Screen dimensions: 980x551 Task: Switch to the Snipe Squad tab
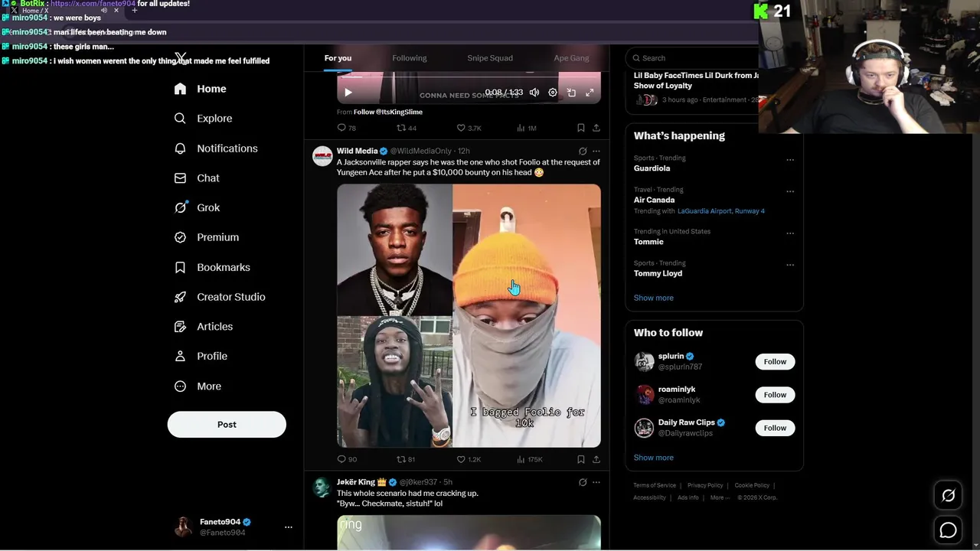[490, 58]
